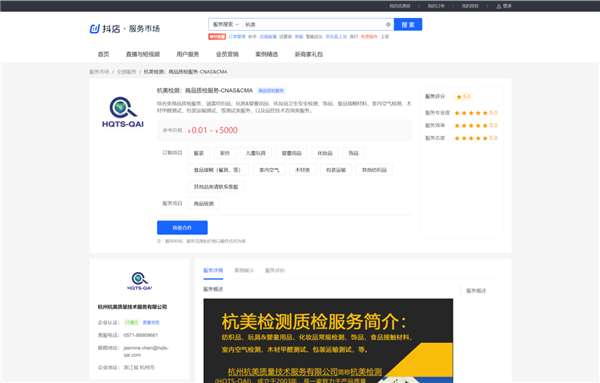
Task: Click the 商品质检服务 blue tag next to title
Action: click(271, 91)
